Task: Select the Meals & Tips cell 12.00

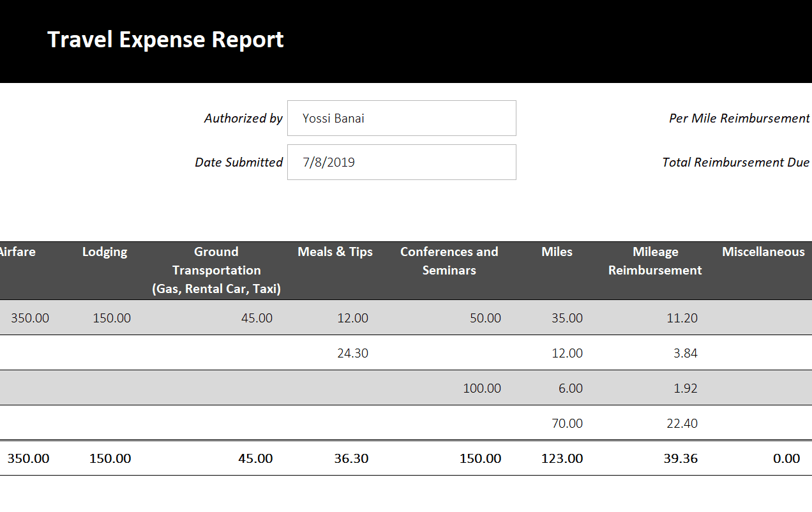Action: [x=353, y=318]
